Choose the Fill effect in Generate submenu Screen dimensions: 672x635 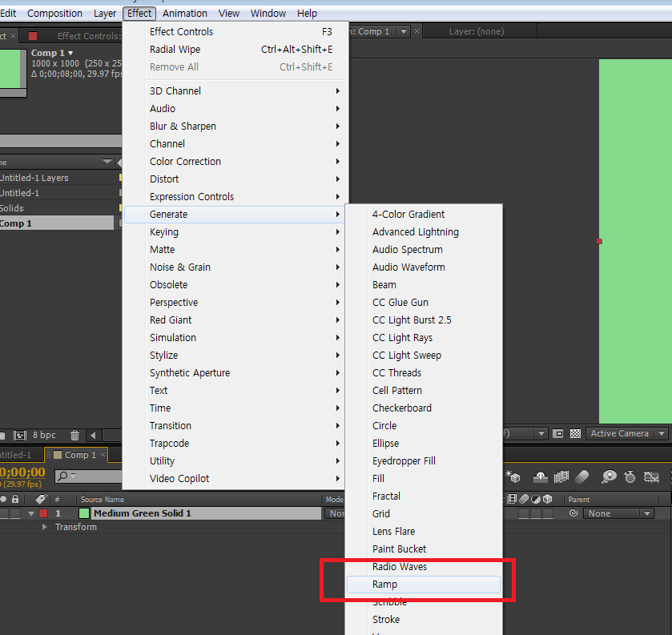424,479
